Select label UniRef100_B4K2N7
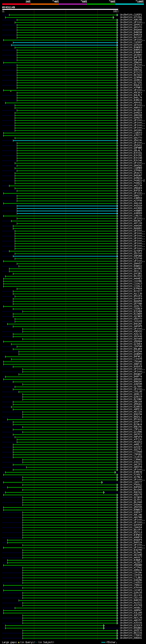 tap(131, 324)
